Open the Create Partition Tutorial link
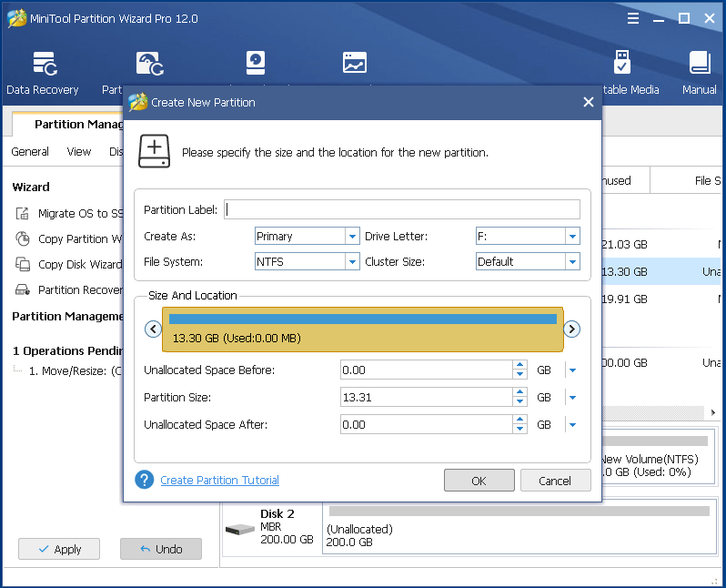This screenshot has height=588, width=726. click(x=219, y=480)
